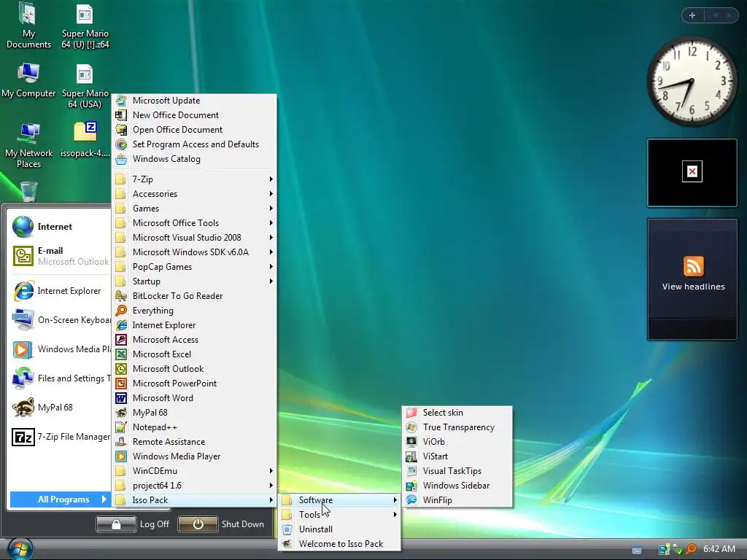Image resolution: width=747 pixels, height=560 pixels.
Task: Open Windows Catalog
Action: (x=194, y=158)
